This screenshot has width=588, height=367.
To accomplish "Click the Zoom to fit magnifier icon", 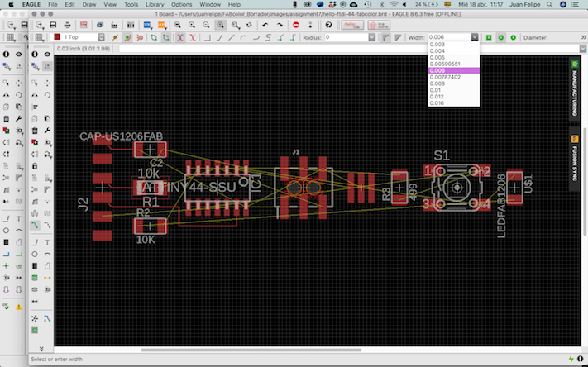I will coord(179,25).
